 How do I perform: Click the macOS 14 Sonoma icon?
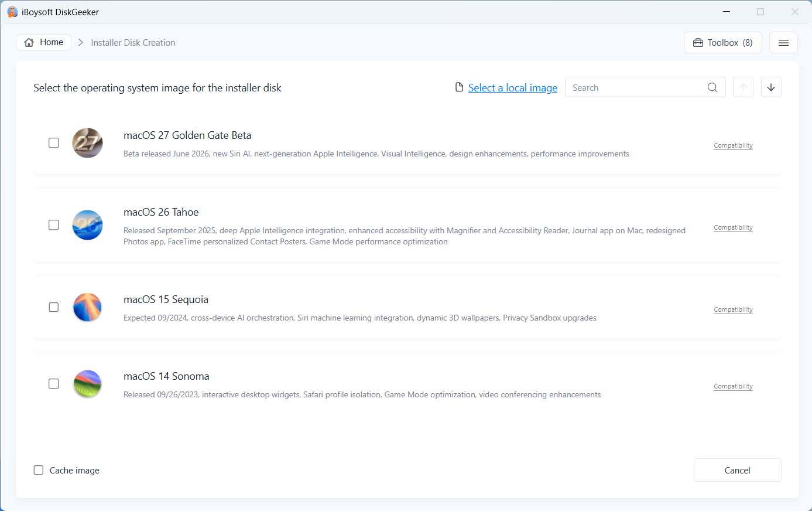pyautogui.click(x=87, y=384)
